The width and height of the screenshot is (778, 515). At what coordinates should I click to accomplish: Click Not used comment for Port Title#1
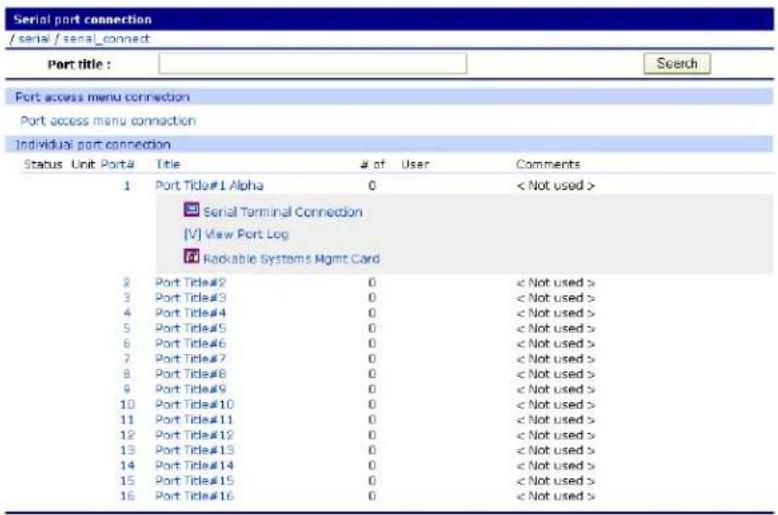[x=556, y=186]
